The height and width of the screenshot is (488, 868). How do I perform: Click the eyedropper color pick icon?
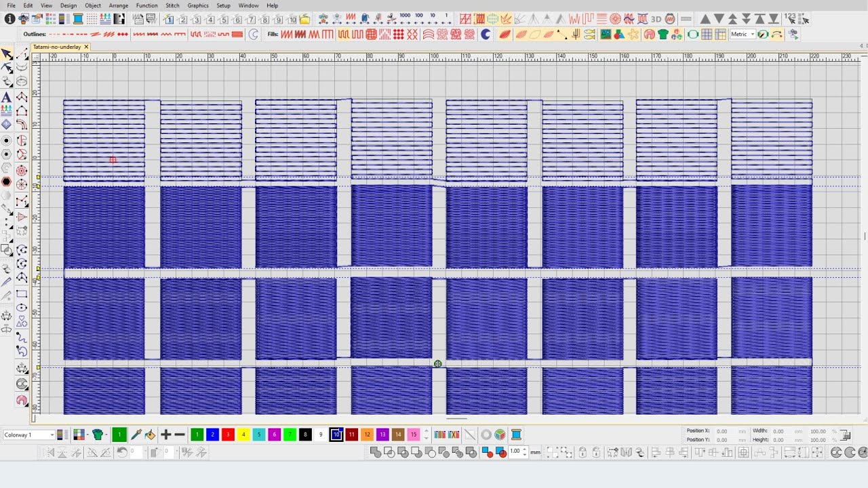pos(136,434)
